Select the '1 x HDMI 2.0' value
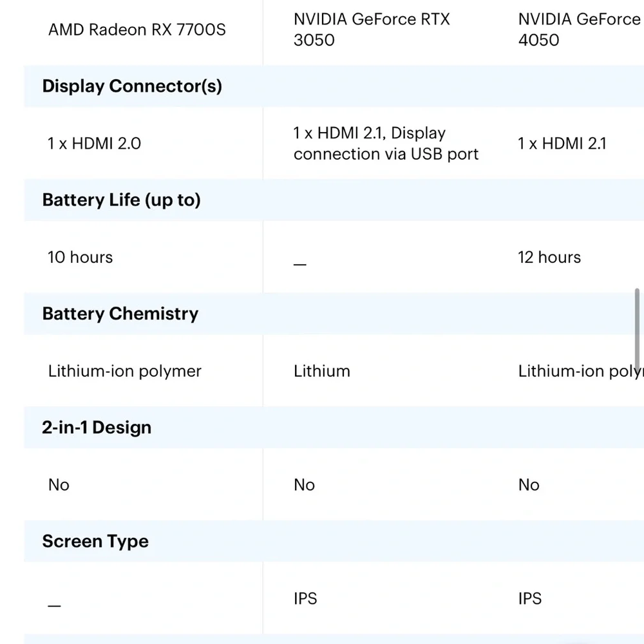The height and width of the screenshot is (644, 644). point(94,144)
